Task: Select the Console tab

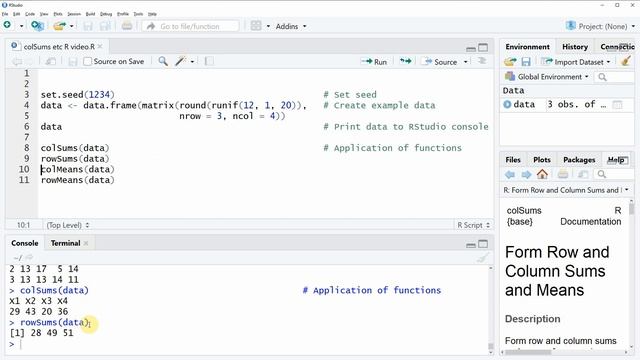Action: point(24,243)
